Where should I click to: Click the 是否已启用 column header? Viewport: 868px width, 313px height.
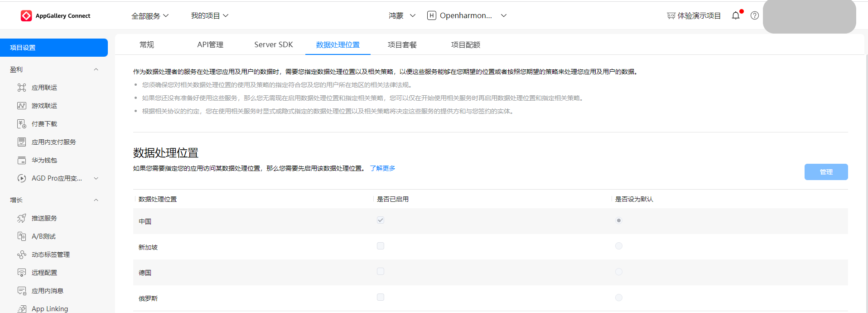click(393, 199)
